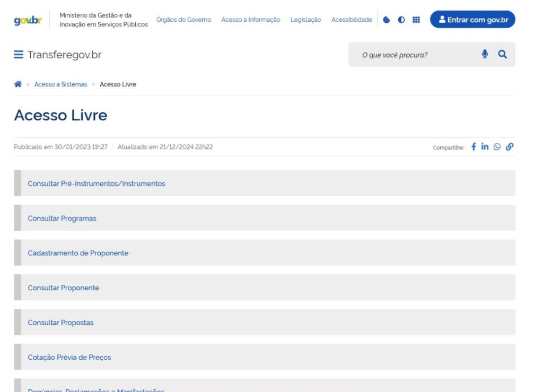
Task: Copy page link icon
Action: 510,147
